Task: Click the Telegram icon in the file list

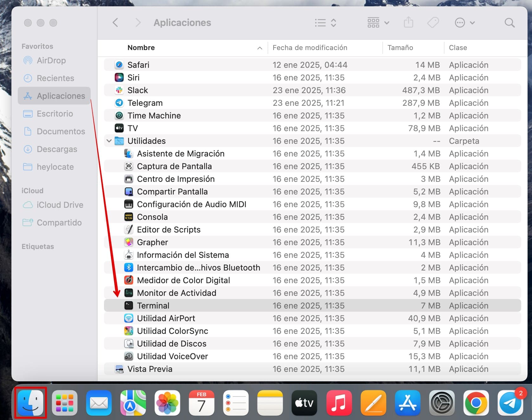Action: tap(119, 103)
